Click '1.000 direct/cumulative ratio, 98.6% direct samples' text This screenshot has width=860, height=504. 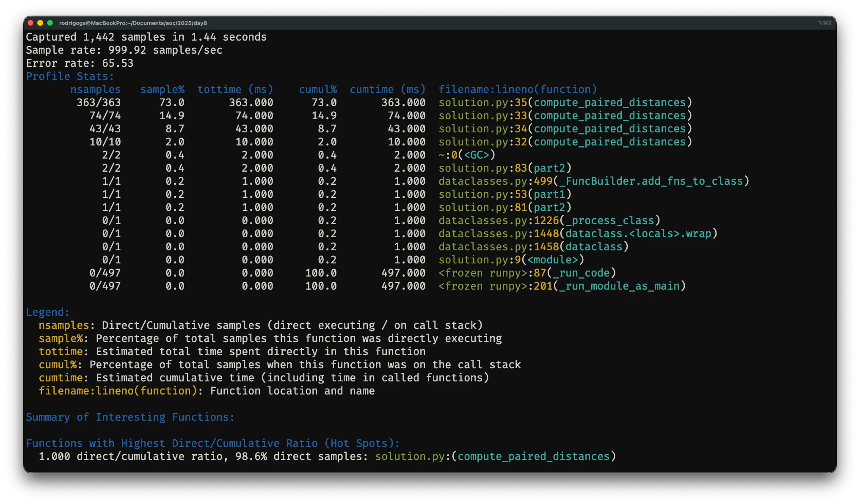(204, 457)
